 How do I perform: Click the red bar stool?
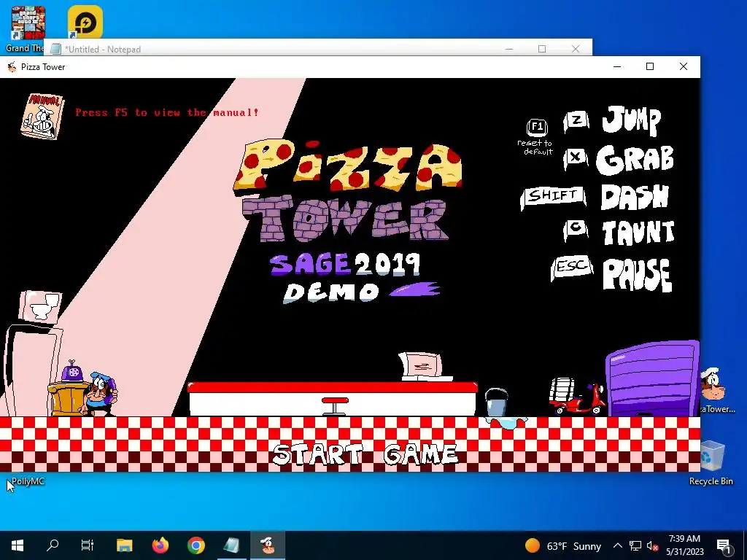tap(335, 407)
